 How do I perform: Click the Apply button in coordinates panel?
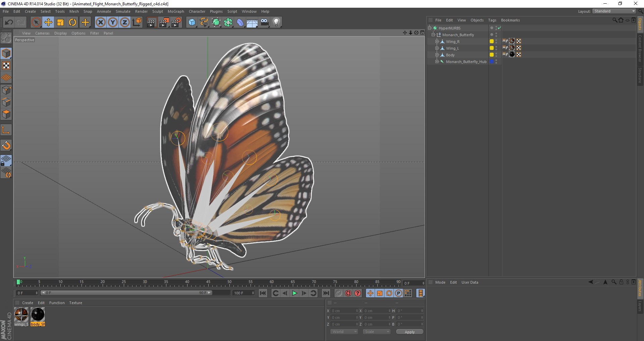(x=410, y=332)
